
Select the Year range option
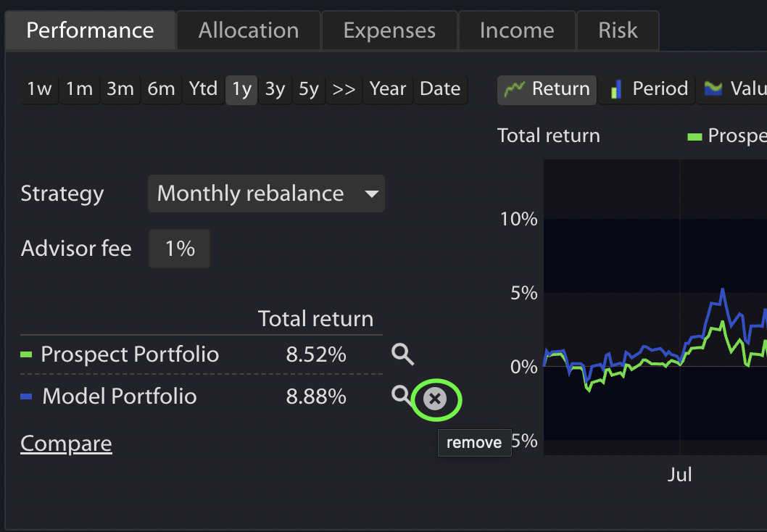pyautogui.click(x=388, y=89)
